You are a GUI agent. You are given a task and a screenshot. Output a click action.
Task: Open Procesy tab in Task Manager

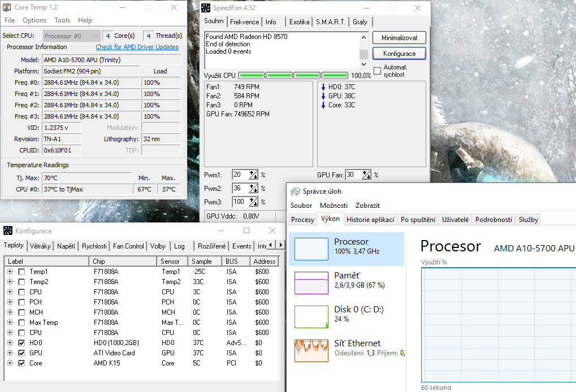click(302, 220)
